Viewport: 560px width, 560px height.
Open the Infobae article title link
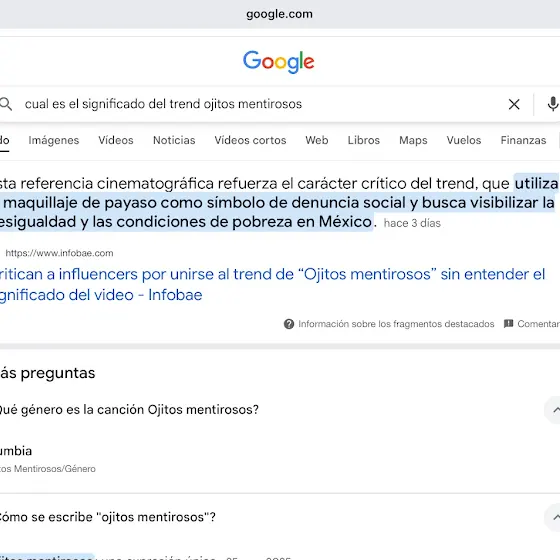[272, 285]
